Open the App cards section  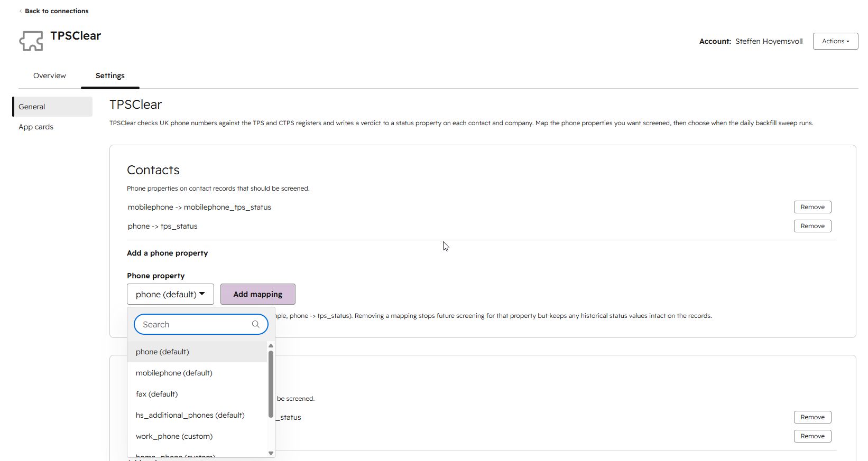tap(36, 127)
